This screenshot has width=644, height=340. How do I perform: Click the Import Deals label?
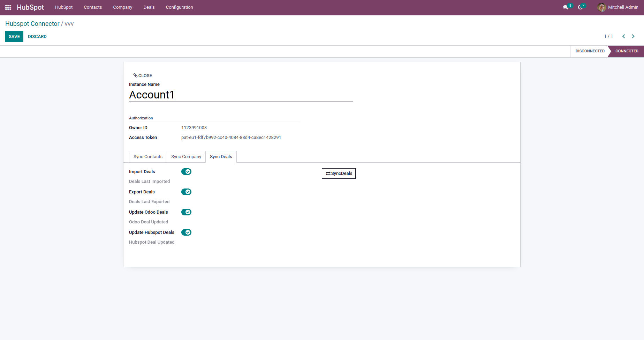142,172
